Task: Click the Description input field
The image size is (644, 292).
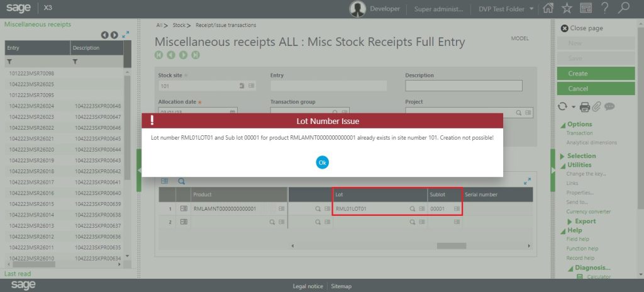Action: [464, 86]
